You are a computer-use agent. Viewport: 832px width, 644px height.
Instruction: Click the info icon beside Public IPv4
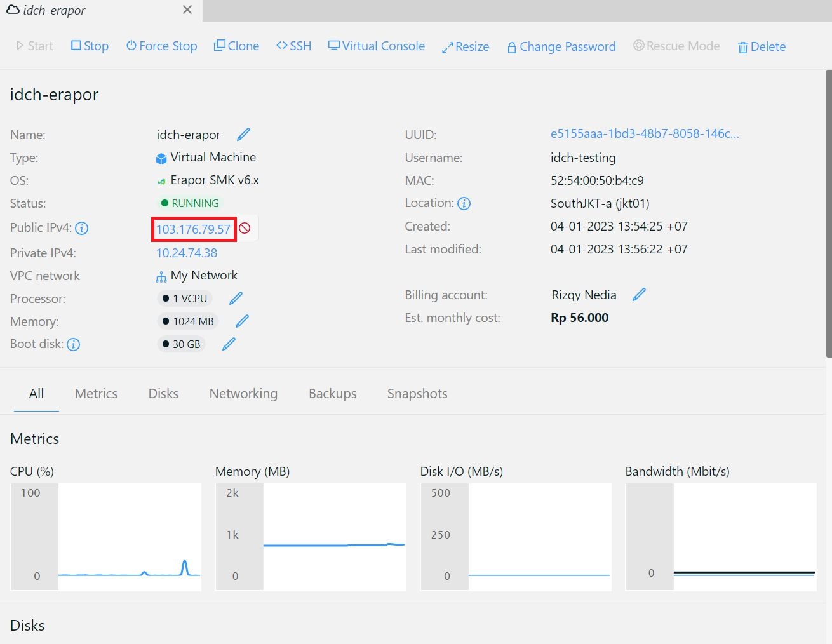pyautogui.click(x=82, y=229)
